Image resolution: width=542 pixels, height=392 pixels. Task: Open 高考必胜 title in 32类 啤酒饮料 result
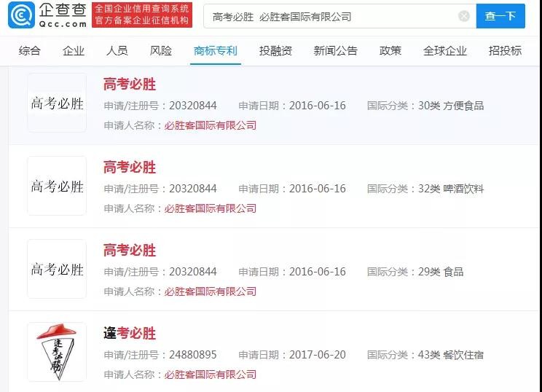click(x=130, y=168)
